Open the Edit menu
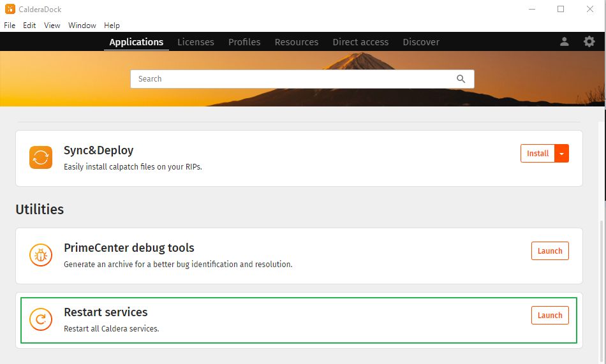This screenshot has width=606, height=364. click(29, 25)
